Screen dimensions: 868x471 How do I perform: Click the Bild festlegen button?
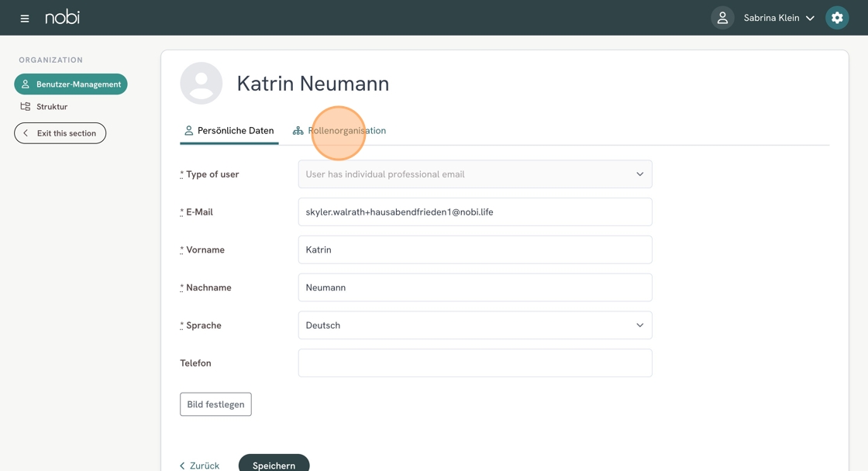tap(215, 404)
